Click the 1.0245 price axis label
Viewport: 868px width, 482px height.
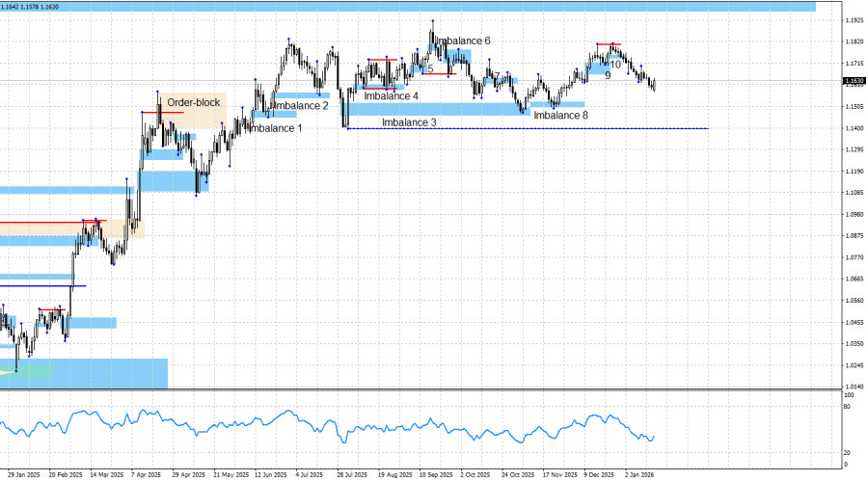point(854,365)
